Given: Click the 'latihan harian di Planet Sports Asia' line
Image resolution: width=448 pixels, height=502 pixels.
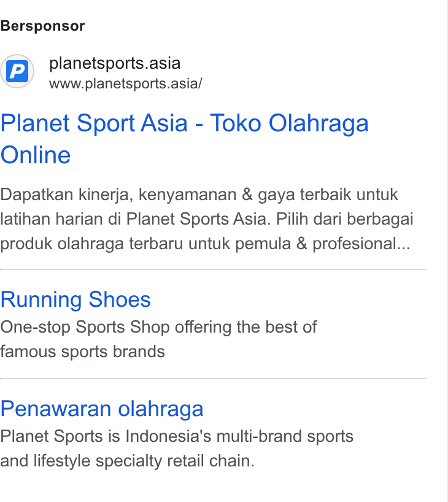Looking at the screenshot, I should (207, 219).
